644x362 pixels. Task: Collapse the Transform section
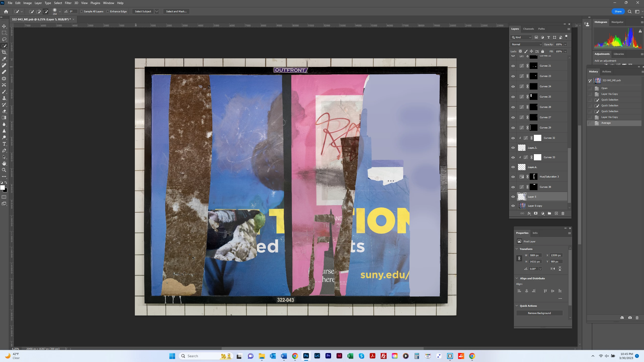coord(517,249)
